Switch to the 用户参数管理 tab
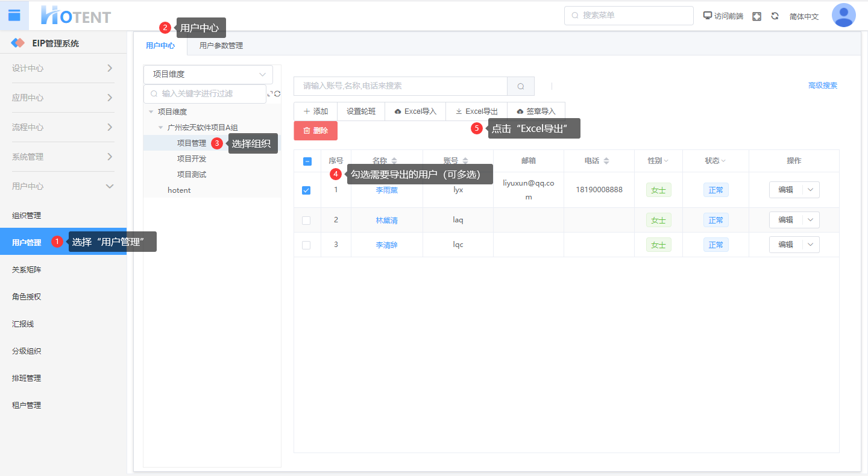This screenshot has height=476, width=868. pyautogui.click(x=221, y=46)
